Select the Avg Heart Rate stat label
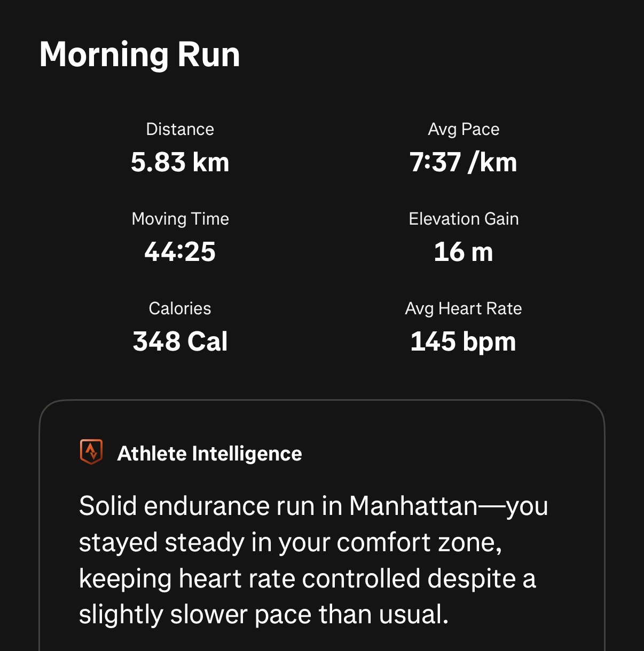This screenshot has width=644, height=651. tap(464, 308)
